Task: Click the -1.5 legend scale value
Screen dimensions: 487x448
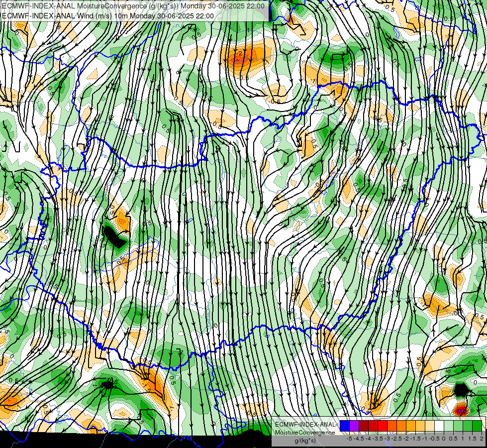Action: pyautogui.click(x=415, y=439)
